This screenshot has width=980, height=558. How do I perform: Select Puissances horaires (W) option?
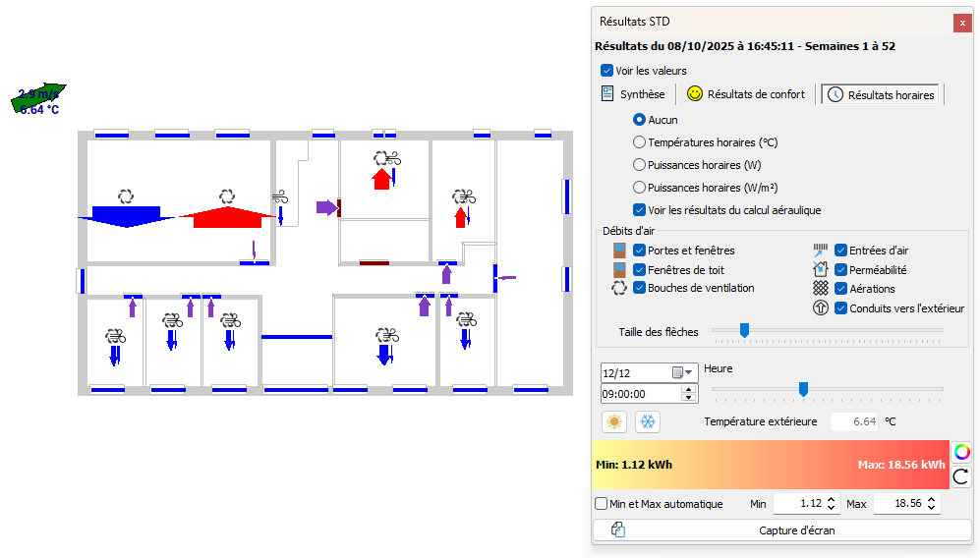639,165
